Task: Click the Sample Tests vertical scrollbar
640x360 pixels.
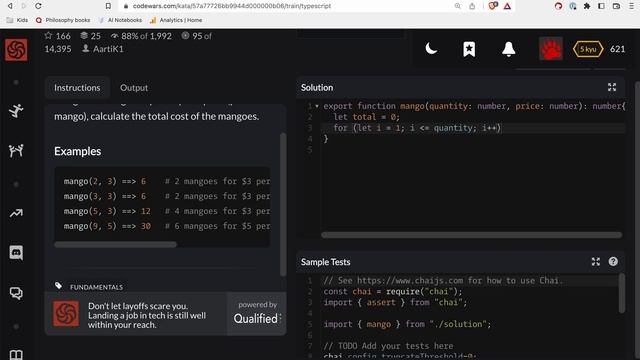Action: (622, 293)
